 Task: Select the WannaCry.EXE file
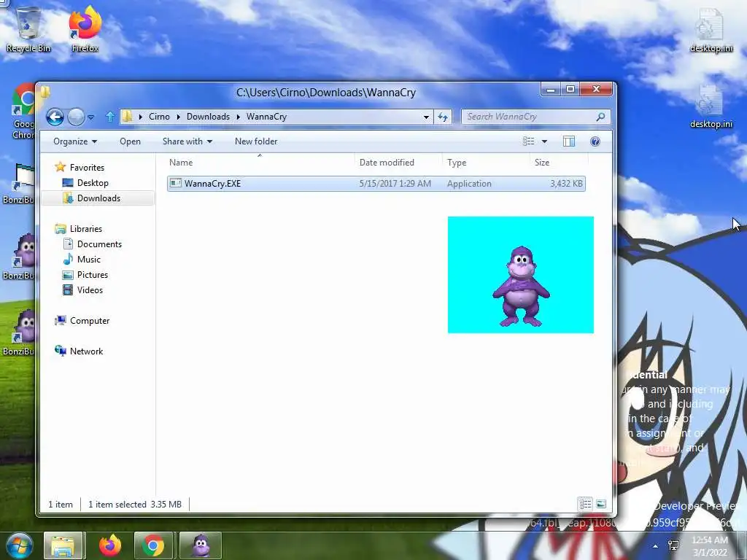pyautogui.click(x=376, y=184)
